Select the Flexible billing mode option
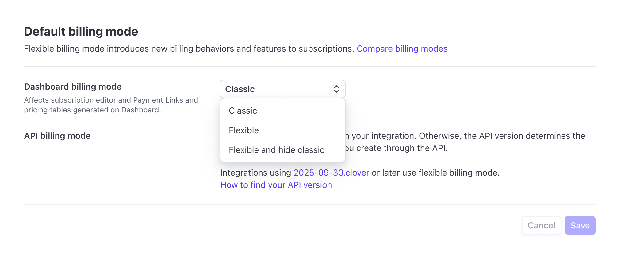The height and width of the screenshot is (256, 644). (x=244, y=130)
